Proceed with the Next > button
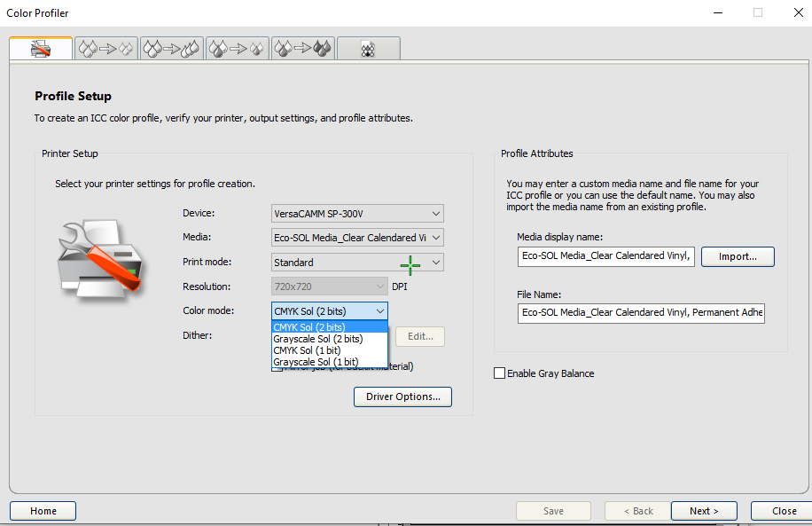812x526 pixels. 704,511
